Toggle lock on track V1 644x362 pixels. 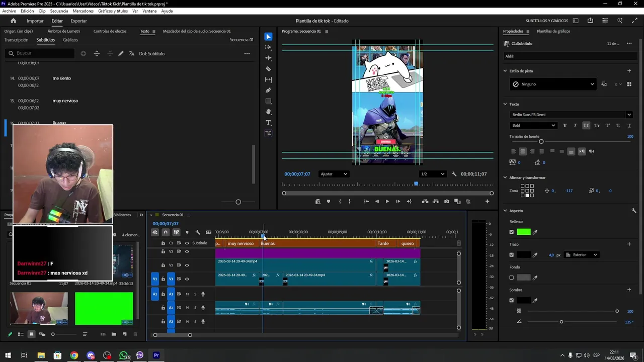pos(163,279)
